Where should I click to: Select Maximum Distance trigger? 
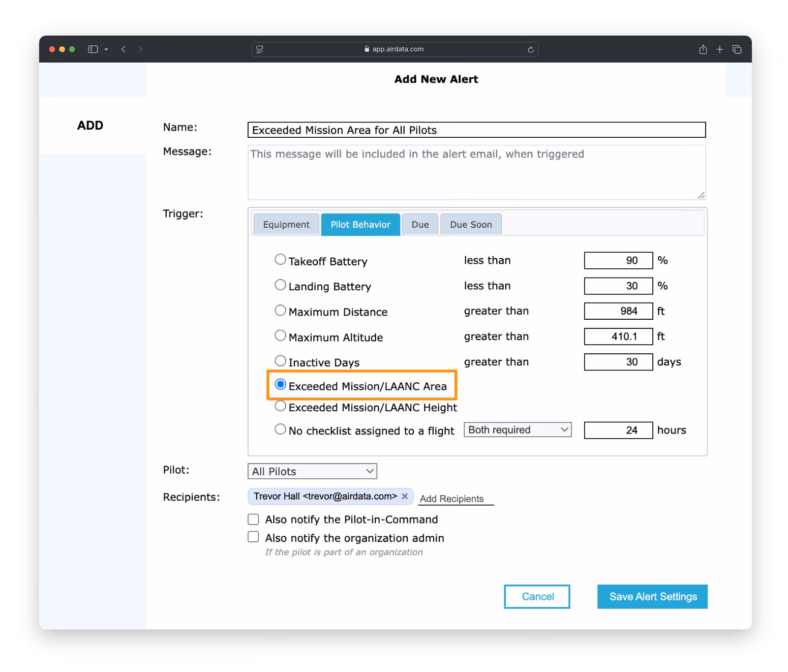280,310
